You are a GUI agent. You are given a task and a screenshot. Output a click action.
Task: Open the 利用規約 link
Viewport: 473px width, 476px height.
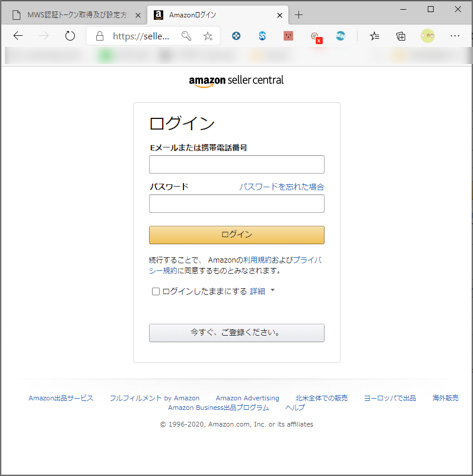[257, 260]
